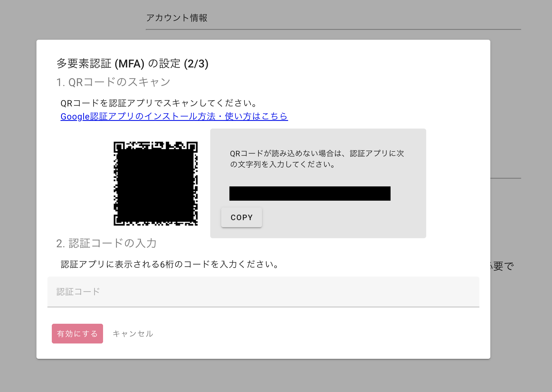The image size is (552, 392).
Task: Click the QR code image
Action: tap(156, 184)
